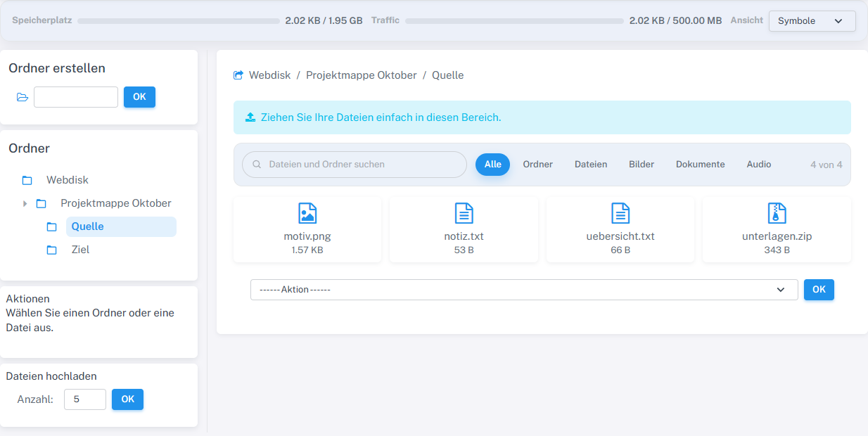Image resolution: width=868 pixels, height=436 pixels.
Task: Filter the list by Ordner
Action: click(x=538, y=165)
